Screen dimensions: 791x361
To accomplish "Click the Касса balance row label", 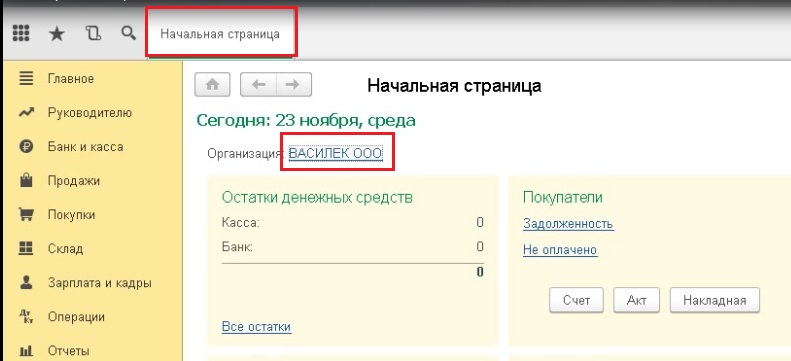I will tap(241, 223).
